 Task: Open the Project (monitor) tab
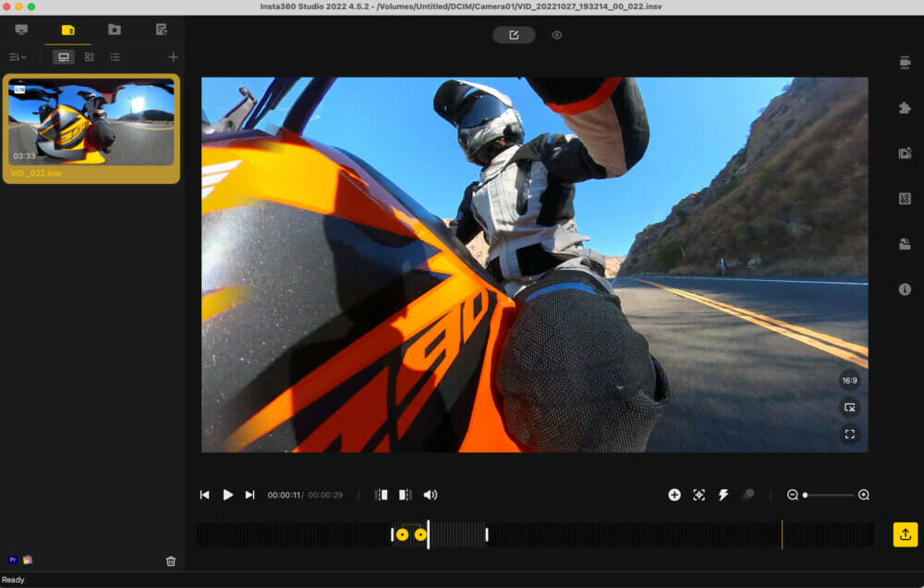click(x=22, y=30)
